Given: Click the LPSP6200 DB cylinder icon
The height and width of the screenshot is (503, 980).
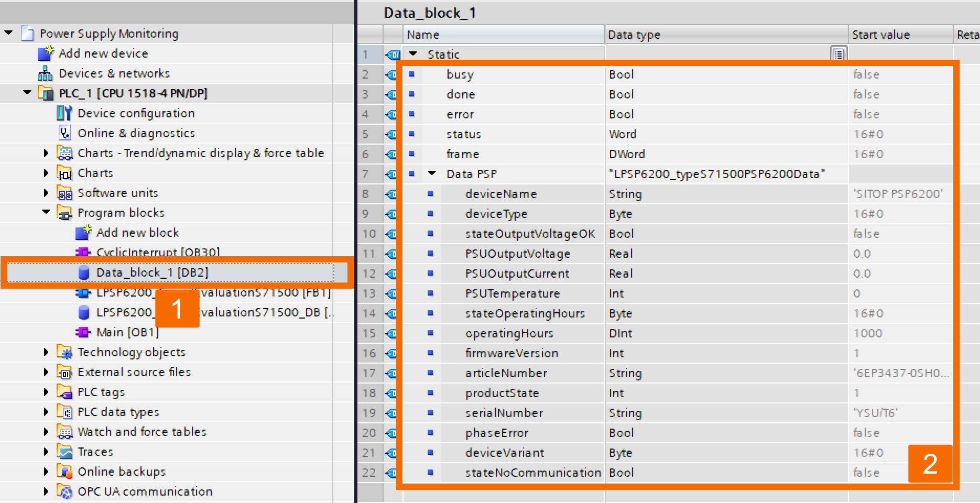Looking at the screenshot, I should coord(84,312).
